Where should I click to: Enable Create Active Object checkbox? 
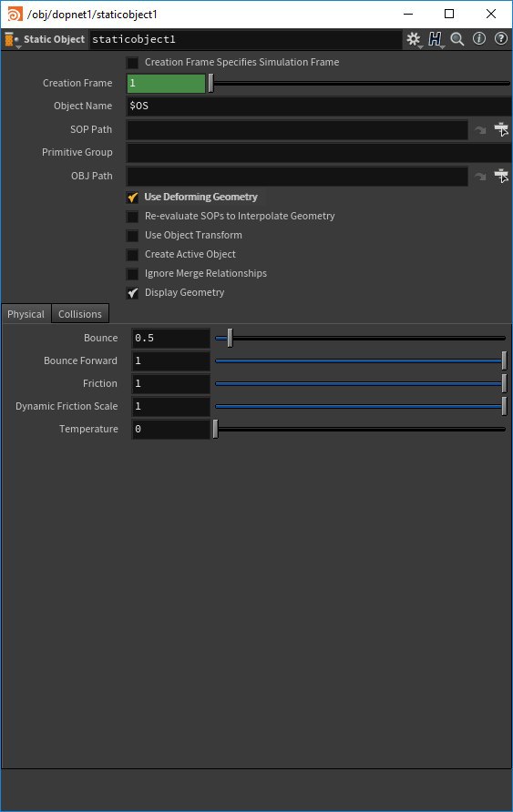(x=133, y=255)
